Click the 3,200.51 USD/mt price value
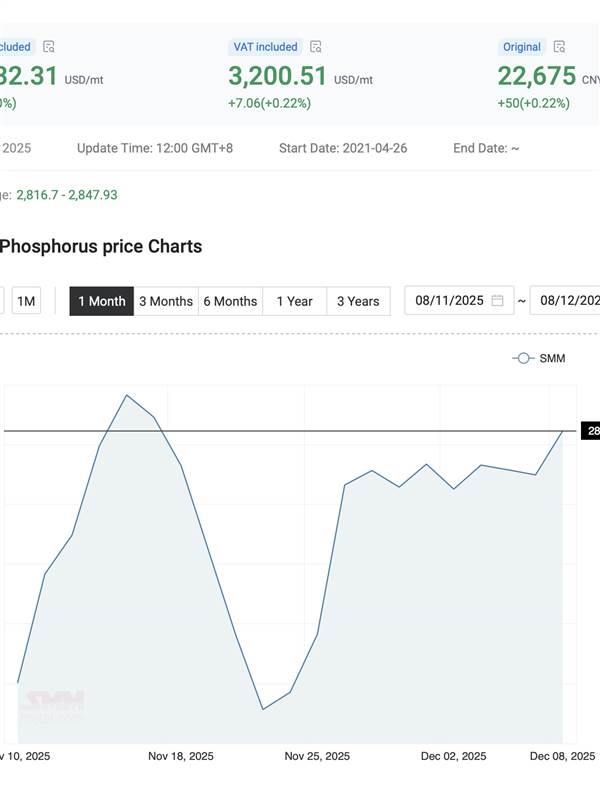The image size is (600, 800). point(278,77)
